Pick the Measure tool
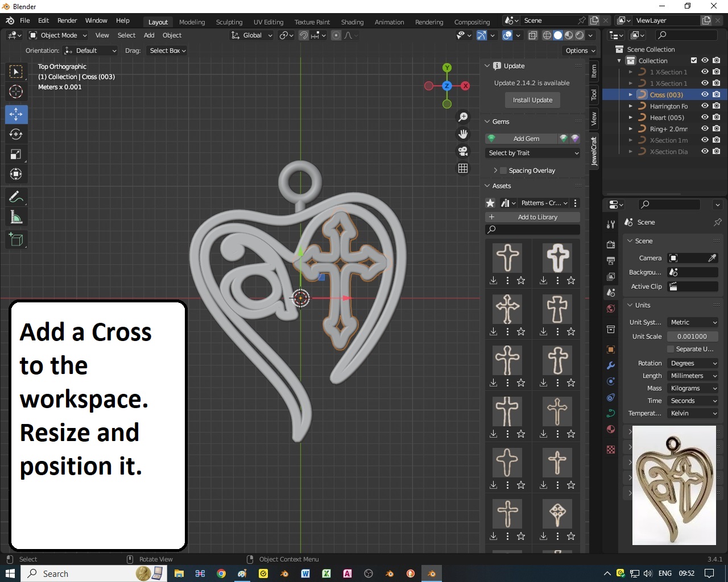 click(16, 218)
